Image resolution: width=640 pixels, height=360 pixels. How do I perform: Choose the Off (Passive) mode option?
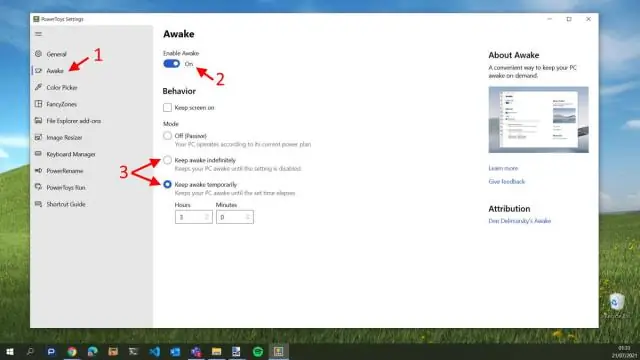[x=167, y=136]
